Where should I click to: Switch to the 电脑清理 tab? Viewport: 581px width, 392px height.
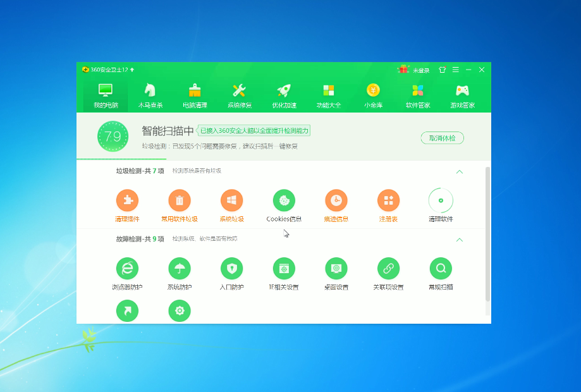click(195, 95)
